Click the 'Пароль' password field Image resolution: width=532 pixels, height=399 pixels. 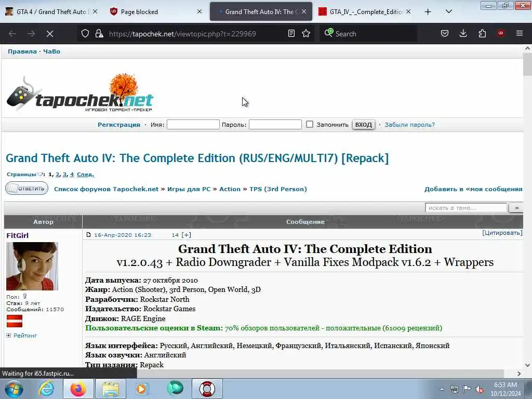[275, 125]
